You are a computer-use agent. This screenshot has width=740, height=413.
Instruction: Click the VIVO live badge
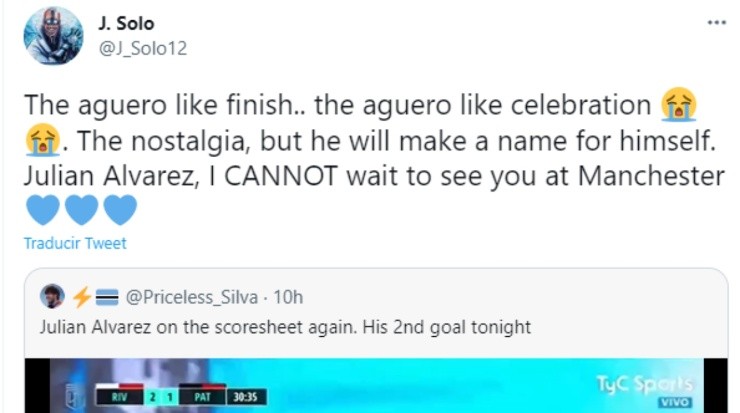coord(666,402)
